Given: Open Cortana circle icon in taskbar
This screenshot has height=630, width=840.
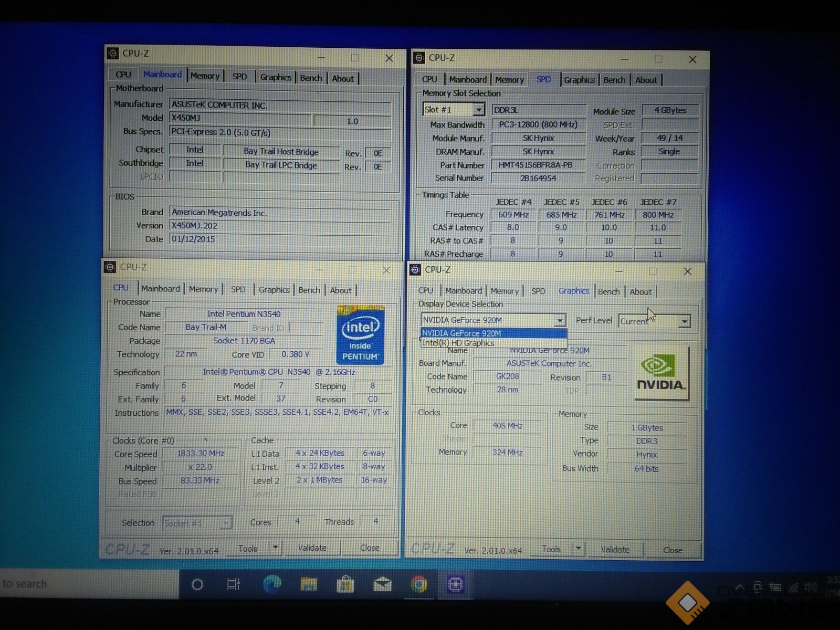Looking at the screenshot, I should 197,584.
